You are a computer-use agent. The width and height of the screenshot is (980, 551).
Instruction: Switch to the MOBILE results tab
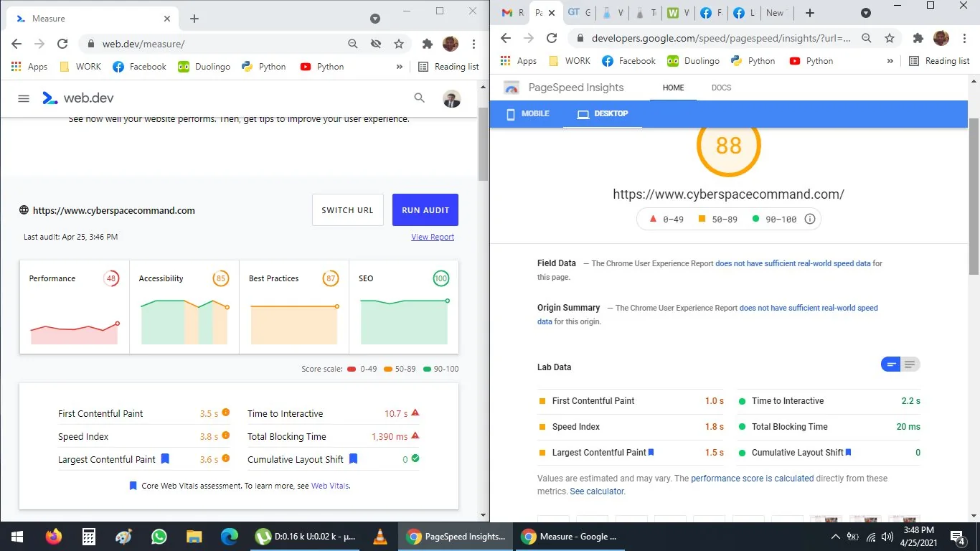point(527,113)
